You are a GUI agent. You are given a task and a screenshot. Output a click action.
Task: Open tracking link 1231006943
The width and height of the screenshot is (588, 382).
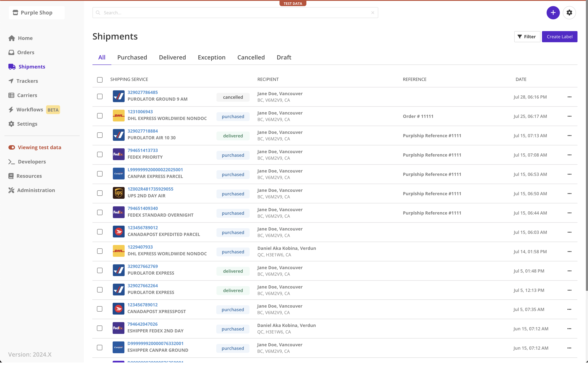pyautogui.click(x=140, y=112)
